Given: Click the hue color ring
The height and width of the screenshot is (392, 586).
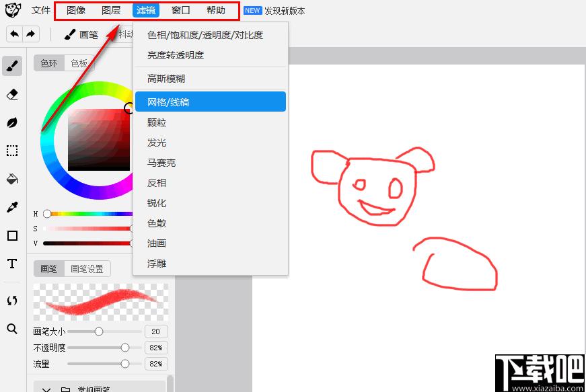Looking at the screenshot, I should pyautogui.click(x=47, y=141).
